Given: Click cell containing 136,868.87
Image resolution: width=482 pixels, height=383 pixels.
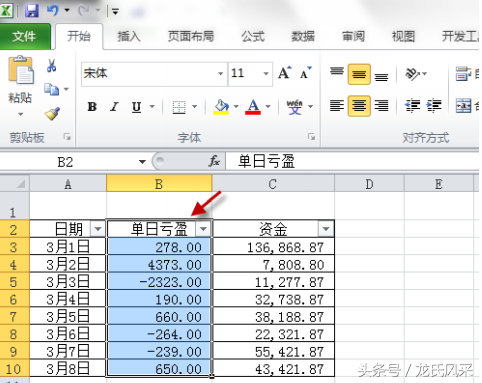Looking at the screenshot, I should click(273, 247).
